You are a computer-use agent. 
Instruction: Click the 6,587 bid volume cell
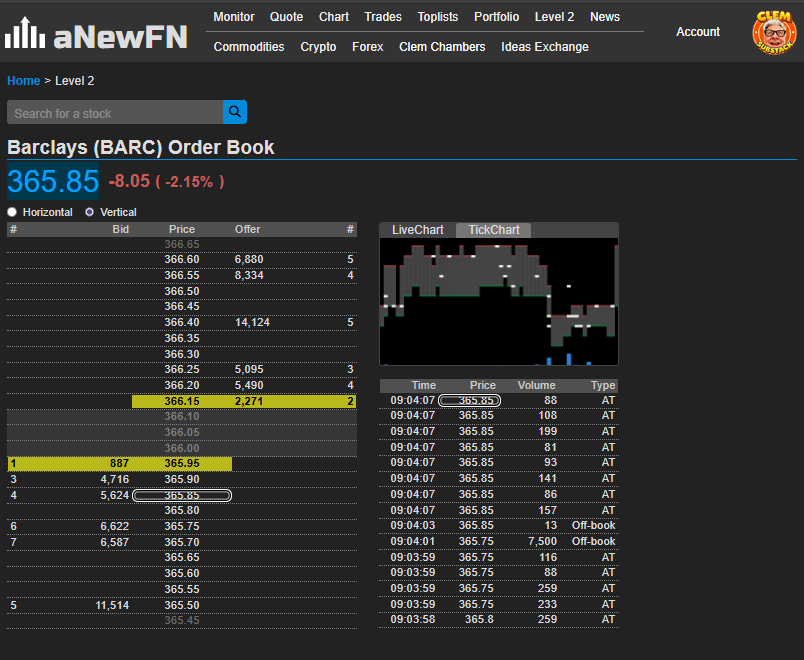click(x=115, y=542)
